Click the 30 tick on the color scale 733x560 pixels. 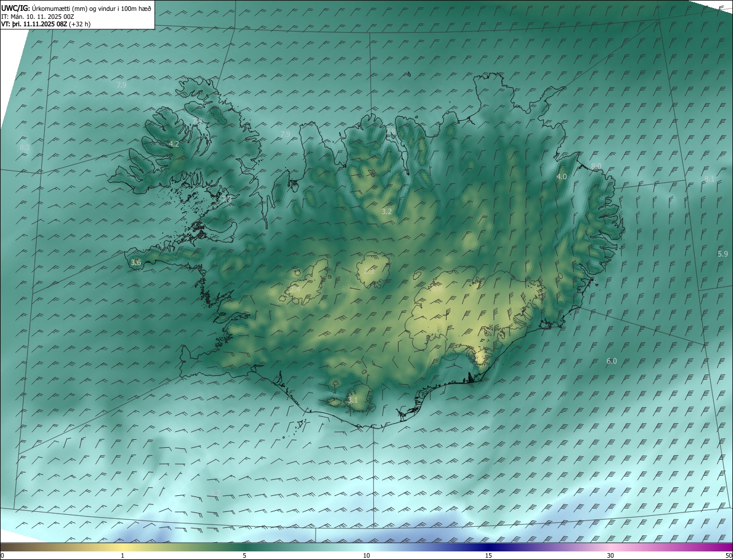point(610,556)
